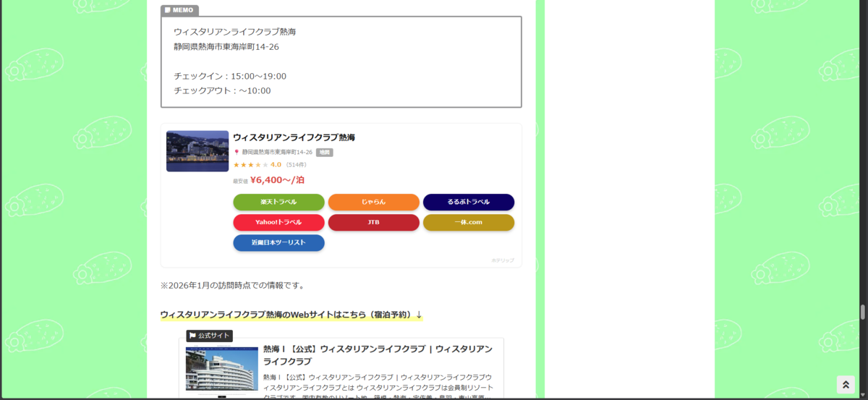The width and height of the screenshot is (868, 400).
Task: Click the memo address line 静岡県熱海市東海岸町14-26
Action: (x=226, y=47)
